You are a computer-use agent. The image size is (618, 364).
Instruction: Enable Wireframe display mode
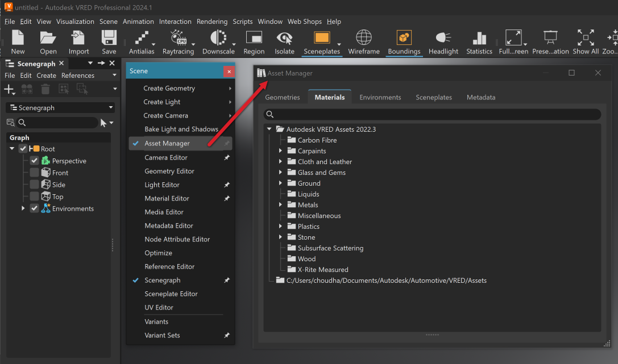pos(364,42)
